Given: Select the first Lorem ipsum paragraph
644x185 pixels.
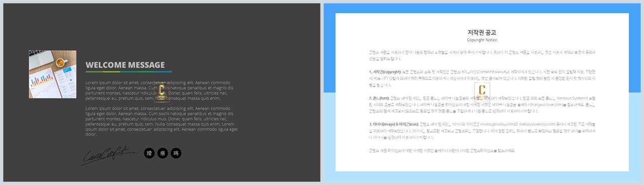Looking at the screenshot, I should (x=158, y=90).
